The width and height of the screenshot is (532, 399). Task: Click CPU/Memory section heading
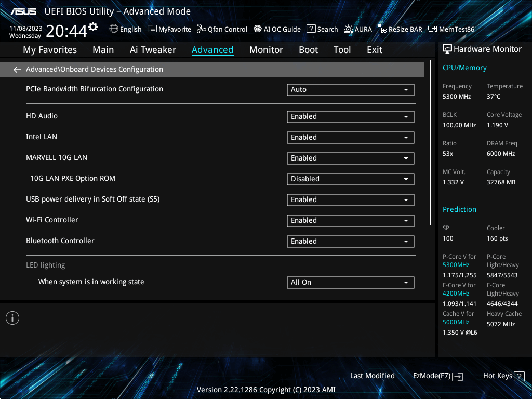pos(464,68)
